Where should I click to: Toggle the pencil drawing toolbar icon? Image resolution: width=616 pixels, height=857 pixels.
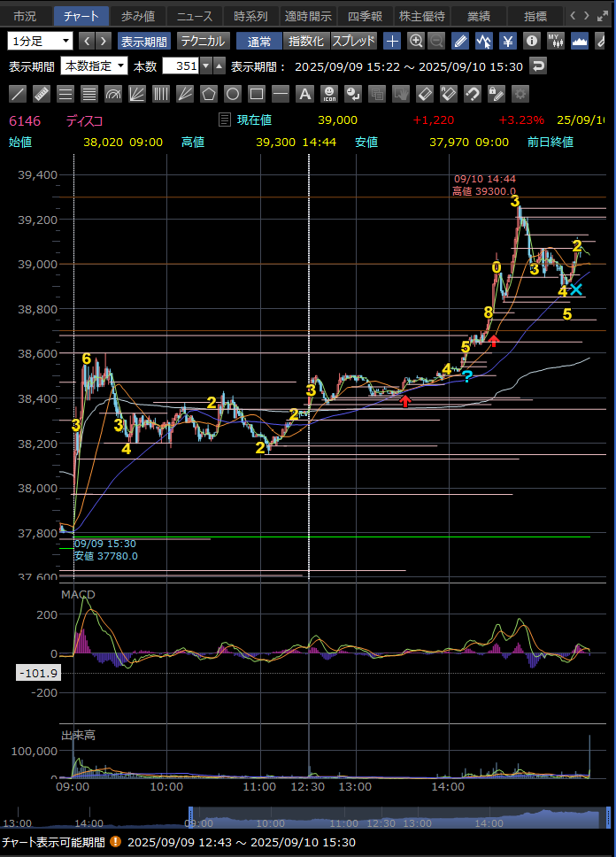[460, 41]
